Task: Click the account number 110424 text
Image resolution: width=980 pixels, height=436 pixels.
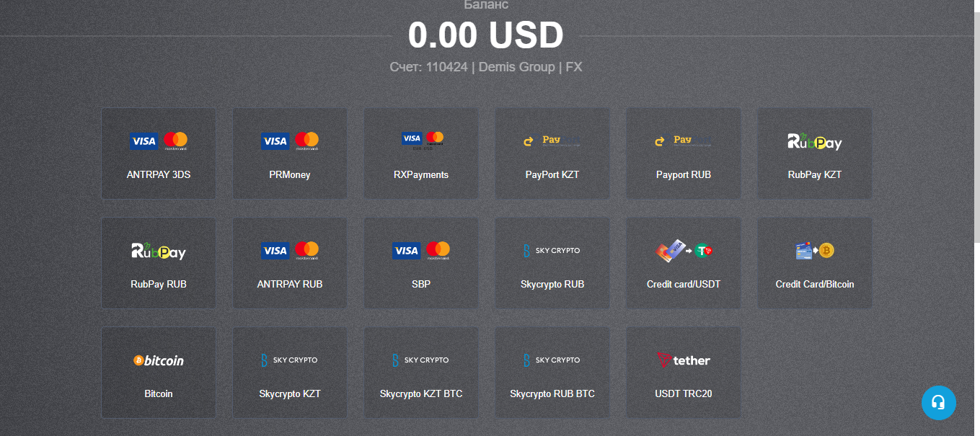Action: coord(446,67)
